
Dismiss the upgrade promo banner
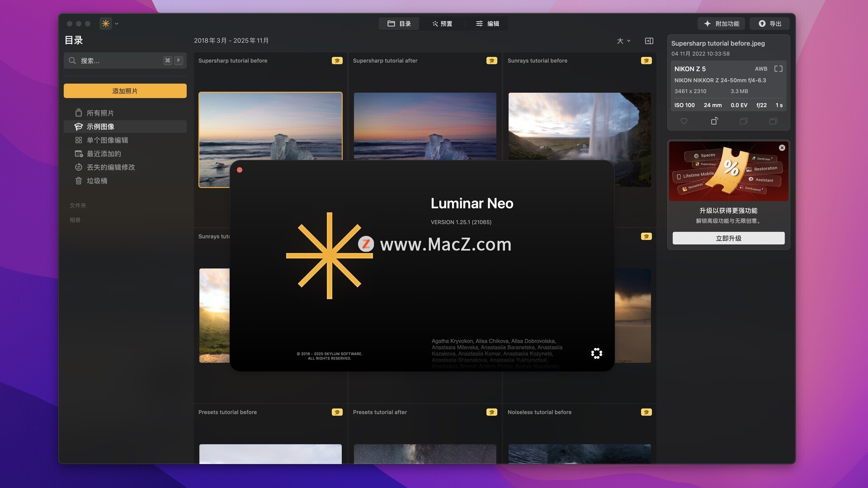[782, 148]
